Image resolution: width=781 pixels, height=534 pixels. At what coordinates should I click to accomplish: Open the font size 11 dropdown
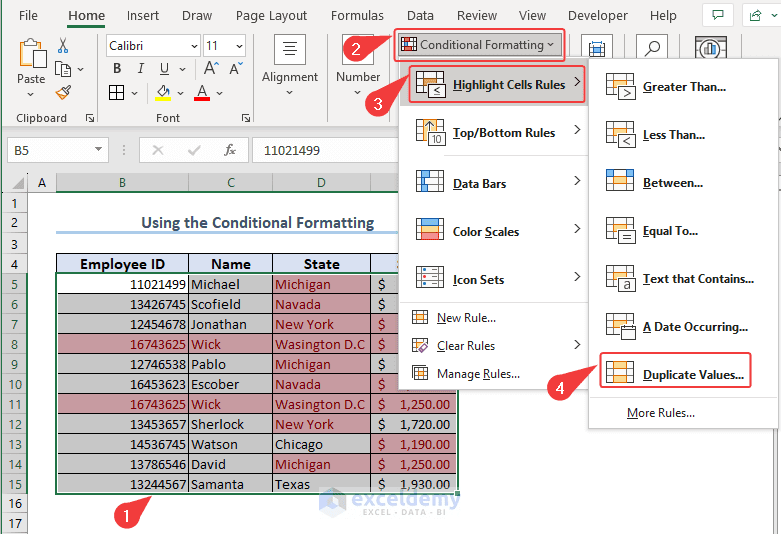tap(239, 46)
